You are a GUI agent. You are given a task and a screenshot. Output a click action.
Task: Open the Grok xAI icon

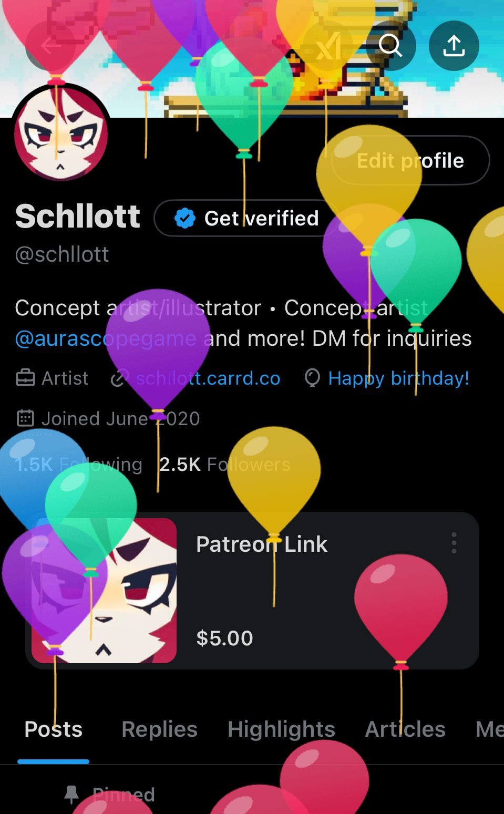pos(328,46)
